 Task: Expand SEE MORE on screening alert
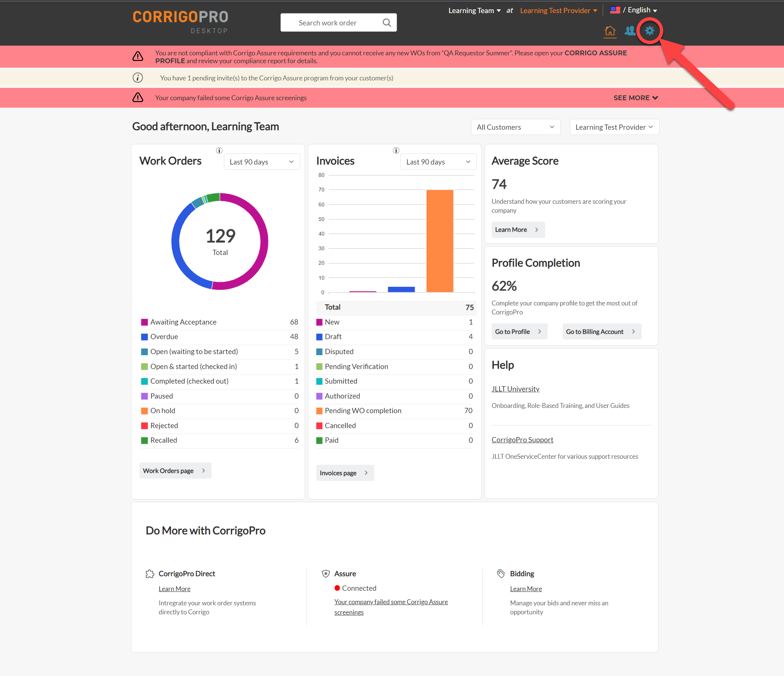635,98
